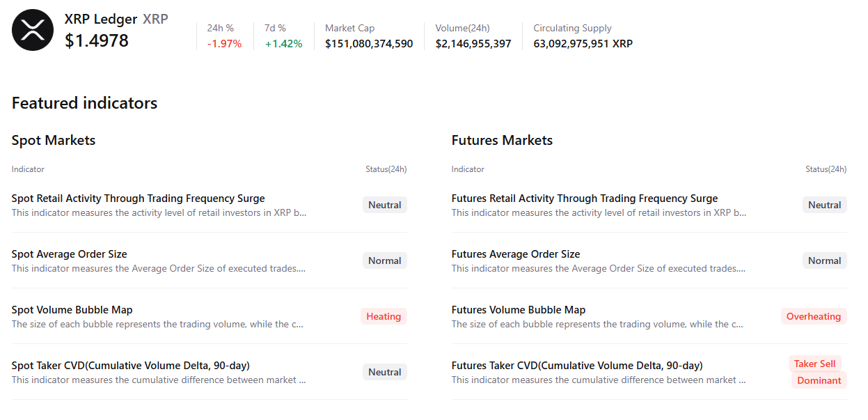Click the Spot Markets heading
Screen dimensions: 868x420
[54, 140]
